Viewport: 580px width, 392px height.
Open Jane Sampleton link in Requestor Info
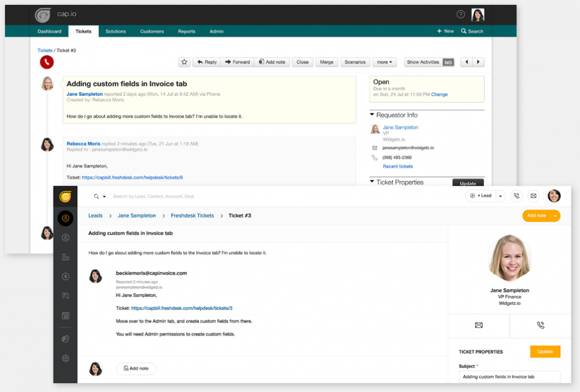coord(400,127)
